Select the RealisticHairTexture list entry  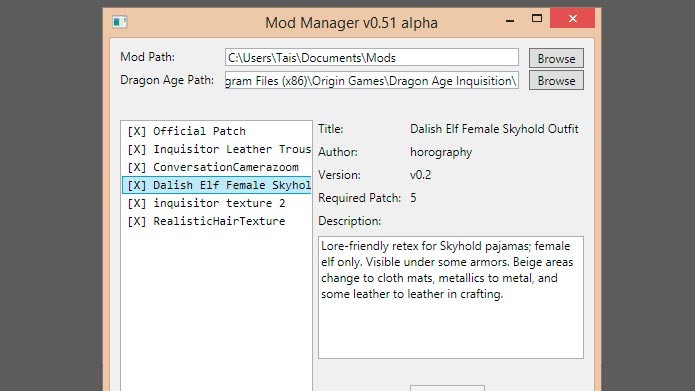pyautogui.click(x=217, y=221)
